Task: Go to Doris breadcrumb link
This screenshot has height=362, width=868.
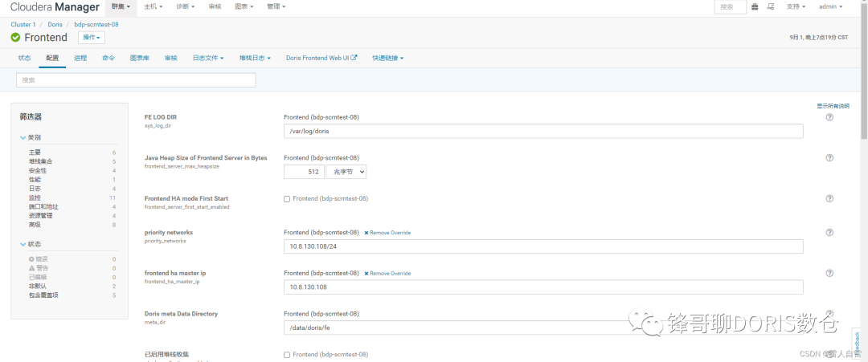Action: [55, 24]
